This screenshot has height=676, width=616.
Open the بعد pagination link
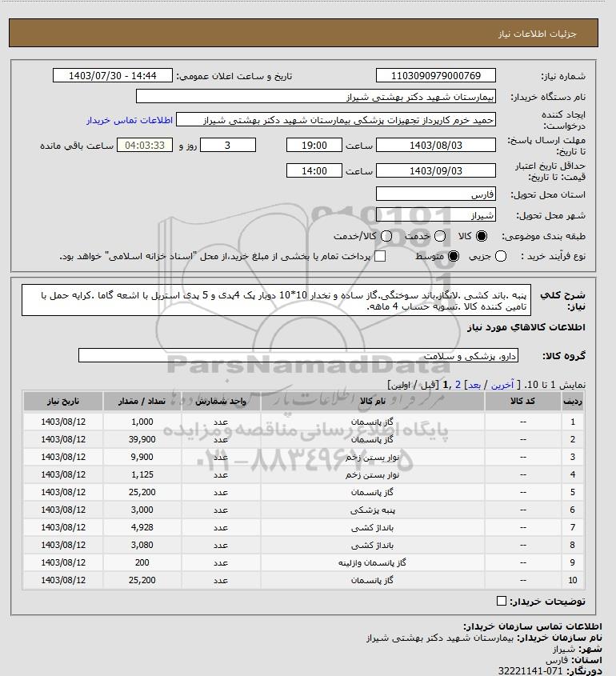tap(474, 385)
